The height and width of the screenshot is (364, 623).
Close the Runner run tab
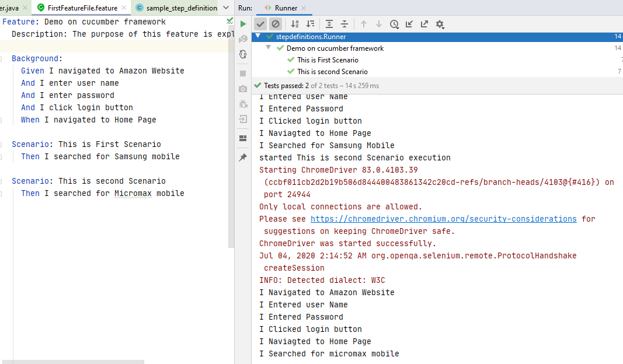[304, 8]
